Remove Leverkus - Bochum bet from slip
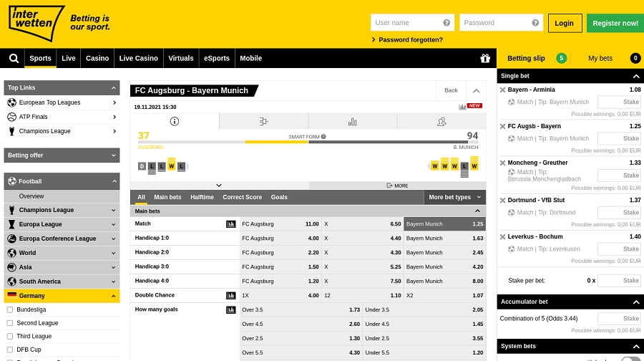 [502, 237]
